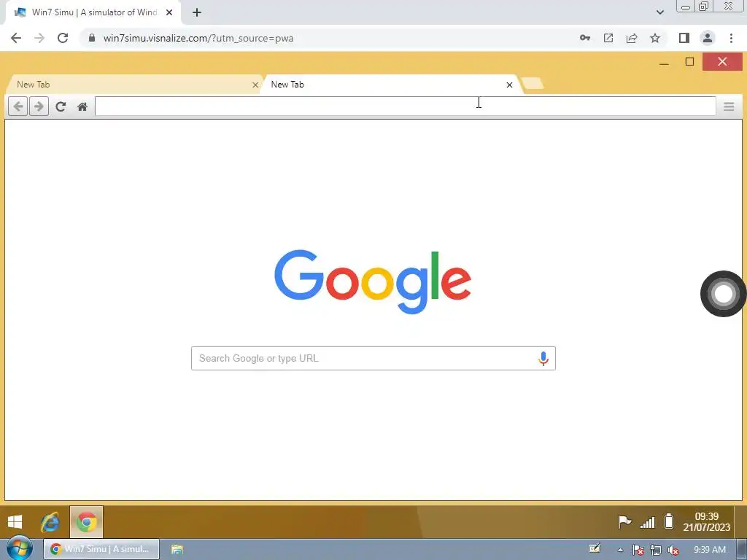Viewport: 747px width, 560px height.
Task: Maximize the simulated Chrome window
Action: 689,62
